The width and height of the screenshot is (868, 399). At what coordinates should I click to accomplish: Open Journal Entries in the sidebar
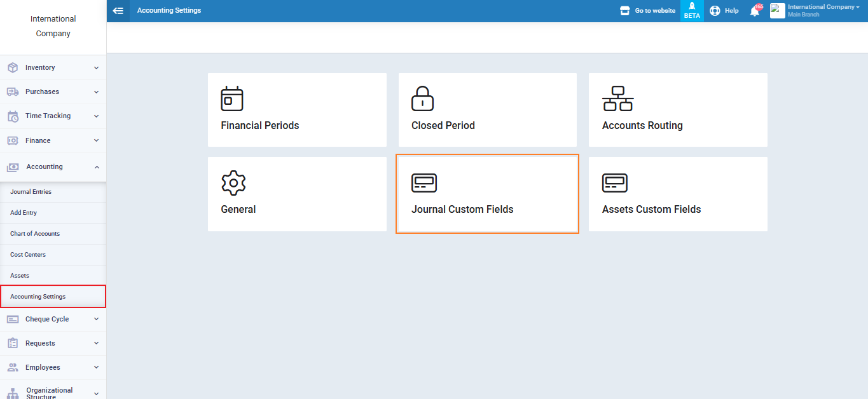tap(31, 192)
